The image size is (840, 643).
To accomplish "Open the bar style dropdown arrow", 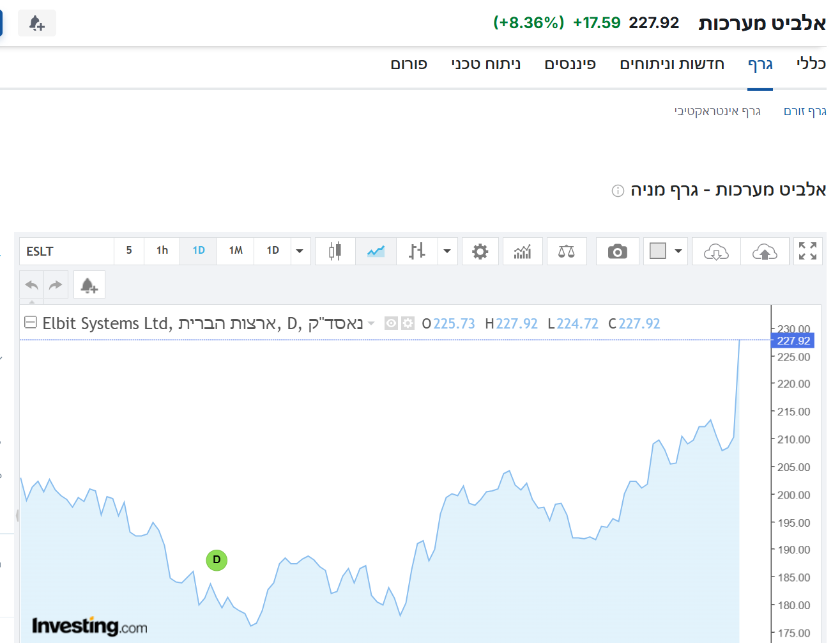I will click(447, 251).
